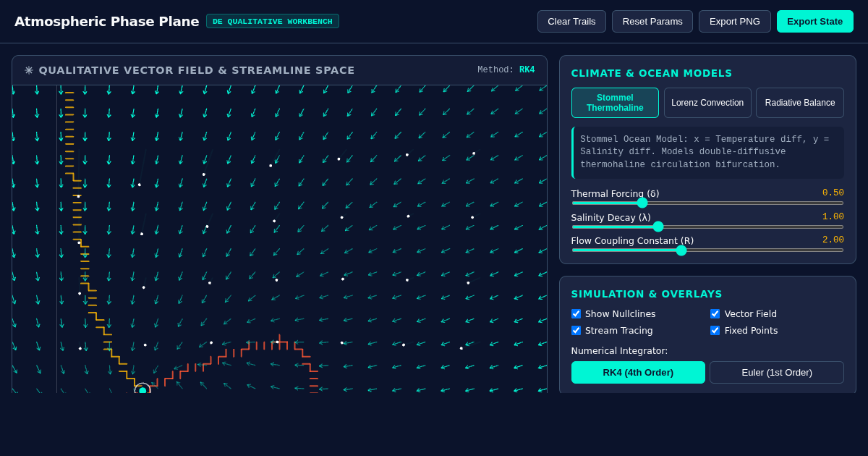Click the Flow Coupling Constant slider thumb
868x456 pixels.
pyautogui.click(x=681, y=250)
